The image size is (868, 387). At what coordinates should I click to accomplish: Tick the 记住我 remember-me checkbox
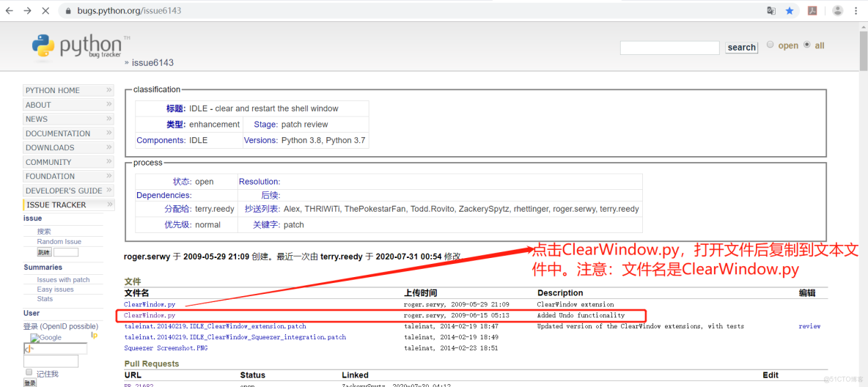coord(29,372)
